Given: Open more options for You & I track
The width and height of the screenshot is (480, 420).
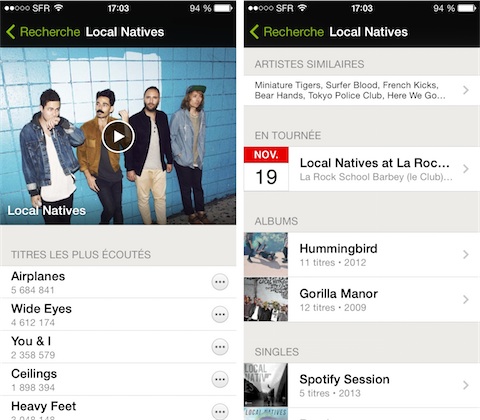Looking at the screenshot, I should pos(220,347).
